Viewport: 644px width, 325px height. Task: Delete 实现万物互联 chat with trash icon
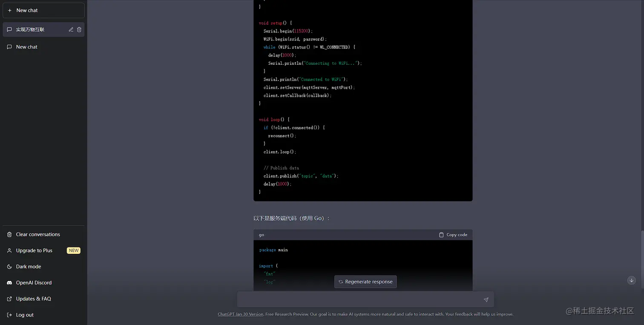pyautogui.click(x=79, y=29)
